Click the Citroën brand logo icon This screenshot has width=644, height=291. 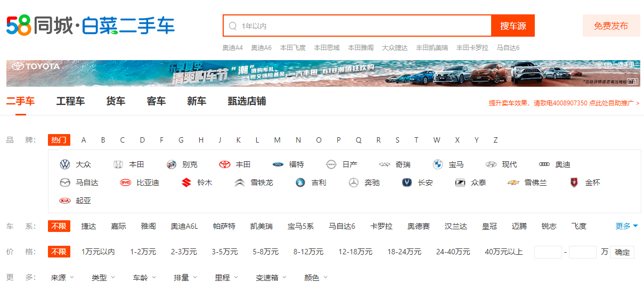240,183
